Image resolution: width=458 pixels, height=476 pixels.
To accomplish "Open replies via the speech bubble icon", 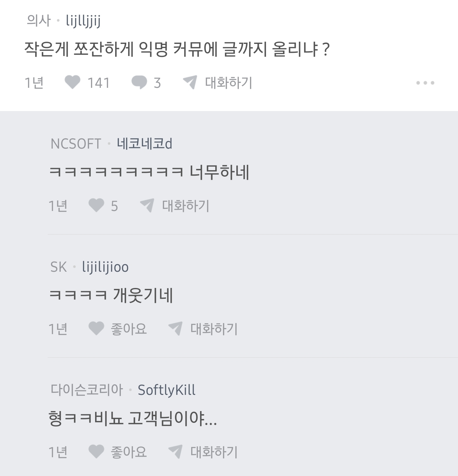I will click(x=139, y=83).
